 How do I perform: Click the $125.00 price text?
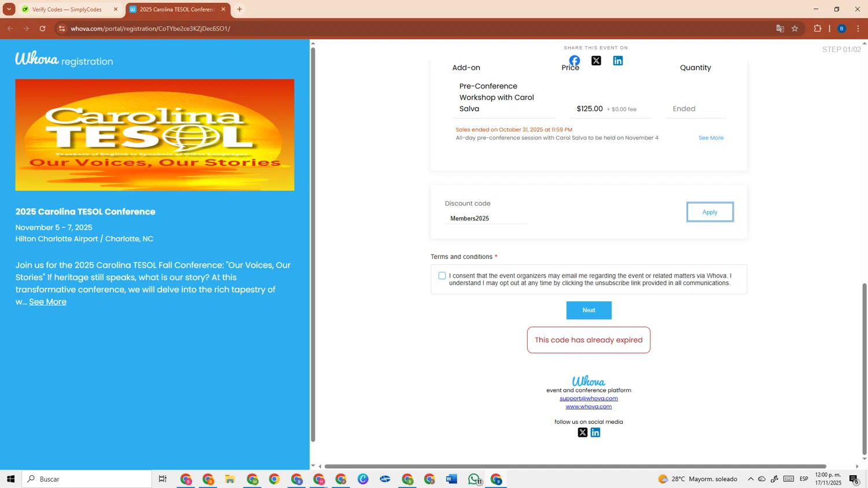590,109
